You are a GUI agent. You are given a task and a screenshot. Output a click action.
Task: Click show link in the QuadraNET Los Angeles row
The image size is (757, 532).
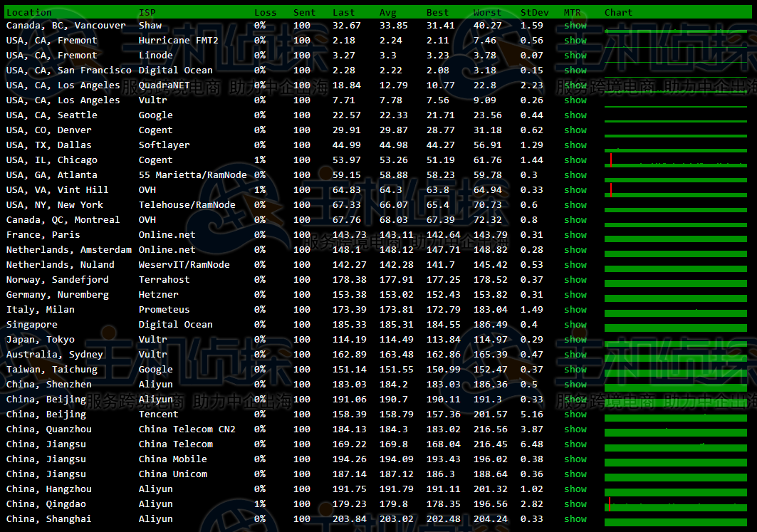click(575, 85)
